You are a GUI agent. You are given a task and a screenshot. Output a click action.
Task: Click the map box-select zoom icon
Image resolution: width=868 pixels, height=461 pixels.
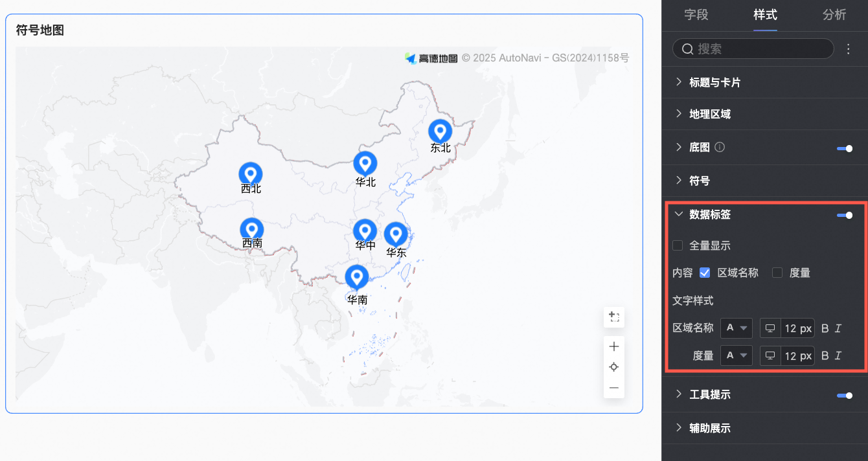[614, 317]
